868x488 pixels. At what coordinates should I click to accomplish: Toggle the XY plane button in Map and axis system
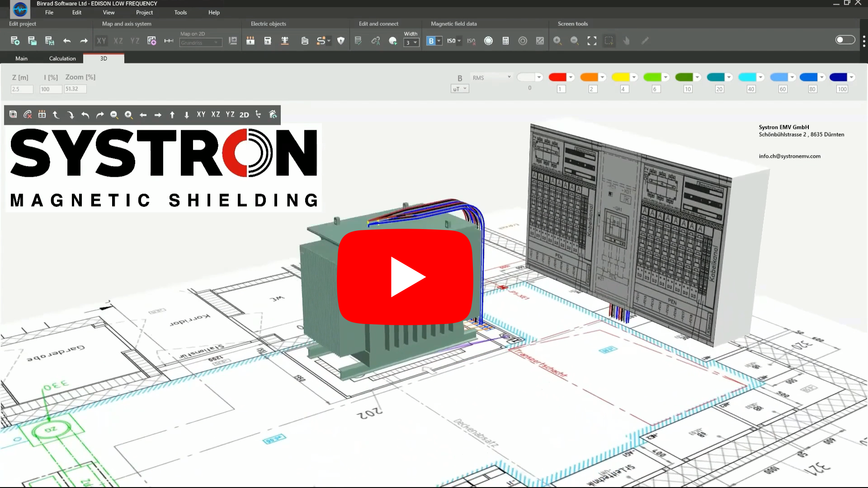101,41
